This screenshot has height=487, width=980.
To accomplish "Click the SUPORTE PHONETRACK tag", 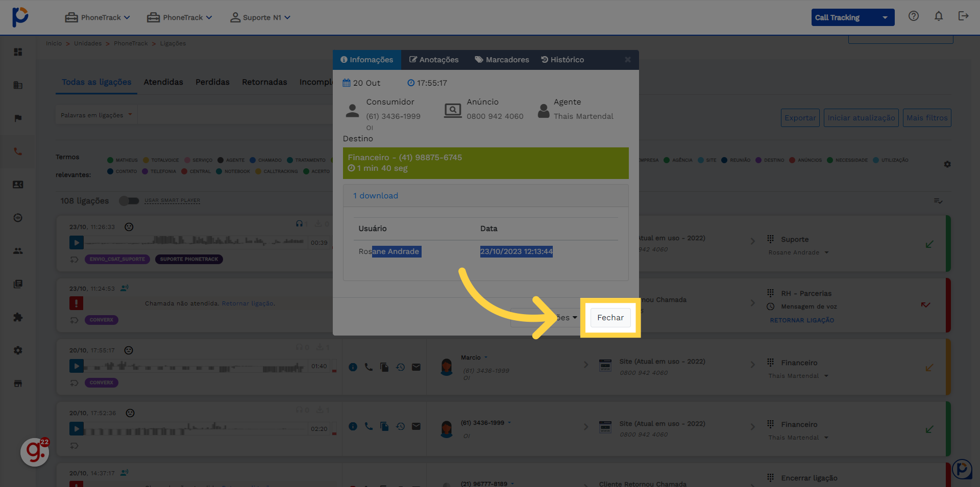I will (x=189, y=259).
